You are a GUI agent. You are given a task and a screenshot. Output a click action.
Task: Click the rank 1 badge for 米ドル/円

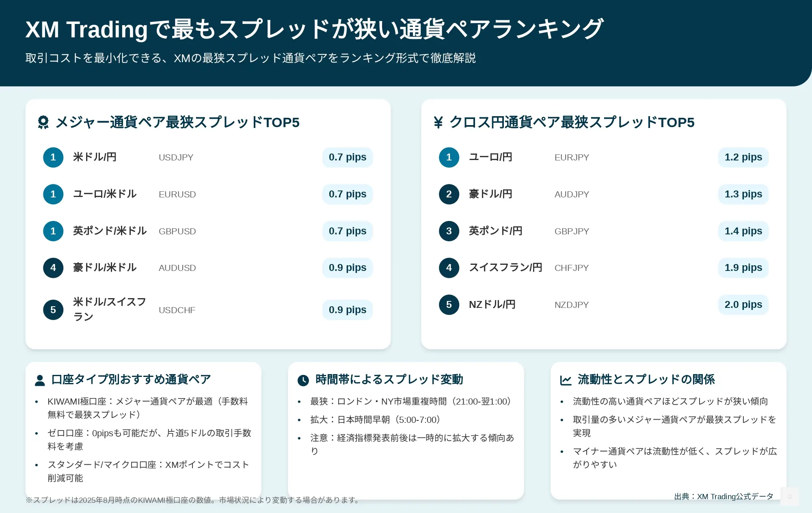[53, 157]
